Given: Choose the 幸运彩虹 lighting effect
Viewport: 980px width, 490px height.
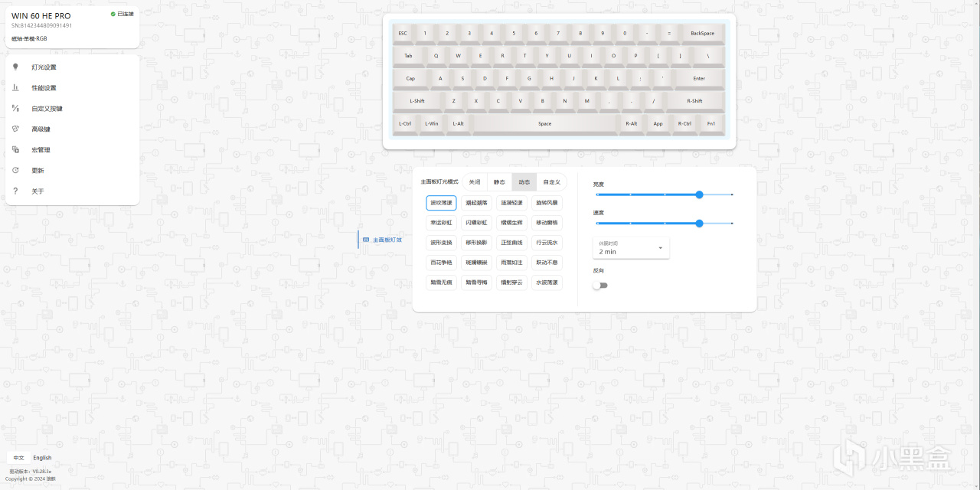Looking at the screenshot, I should pyautogui.click(x=441, y=223).
